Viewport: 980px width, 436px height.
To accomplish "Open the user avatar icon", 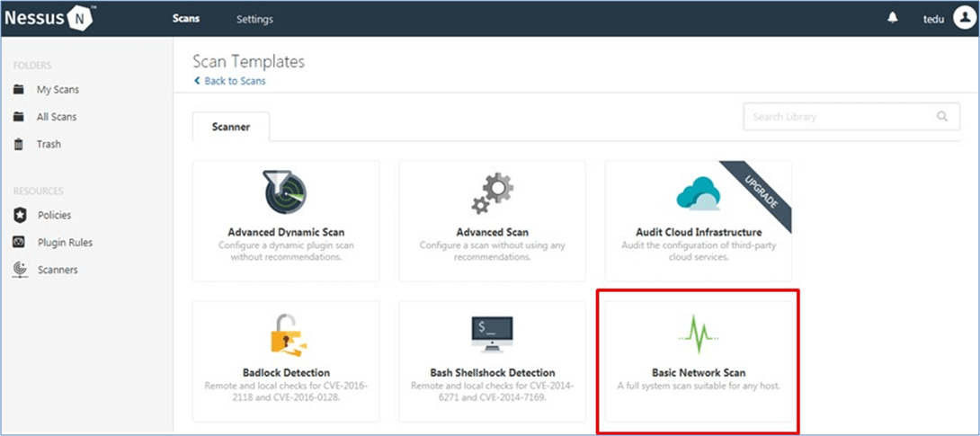I will (963, 19).
